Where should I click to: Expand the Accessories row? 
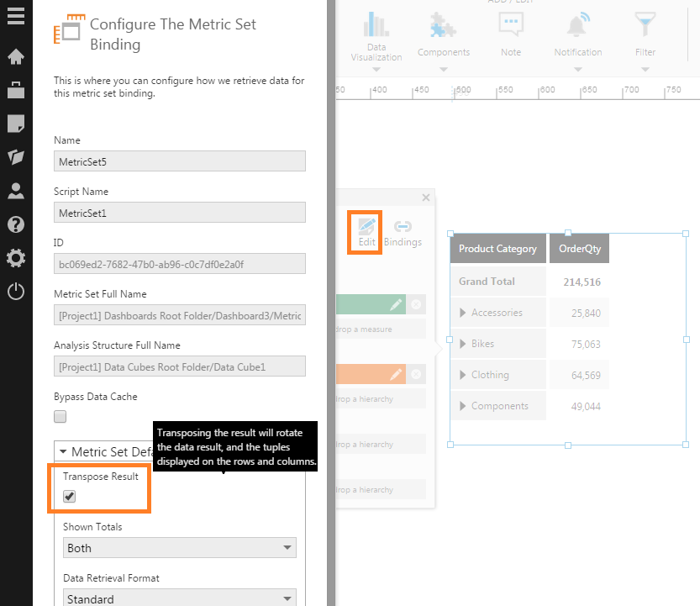(462, 313)
